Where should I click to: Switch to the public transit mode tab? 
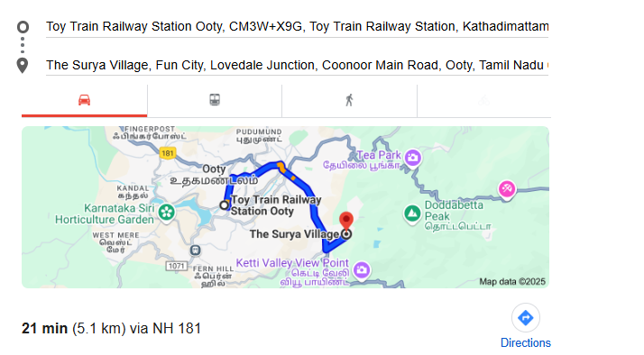pos(215,101)
